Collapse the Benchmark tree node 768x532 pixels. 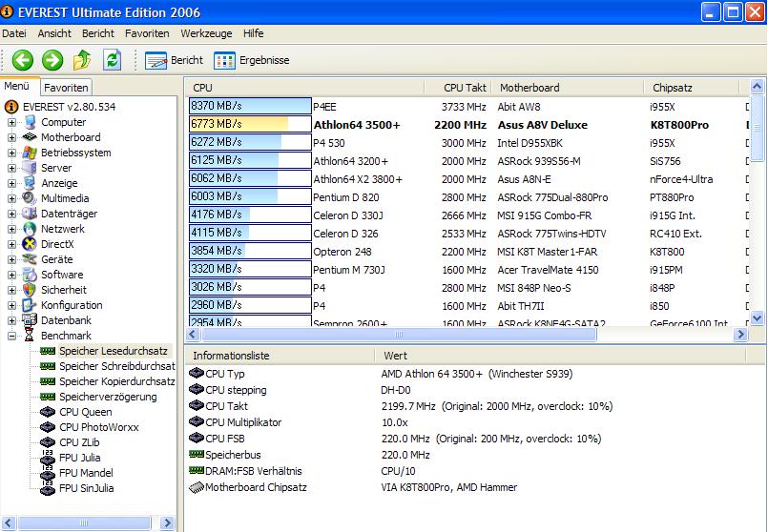(x=11, y=336)
